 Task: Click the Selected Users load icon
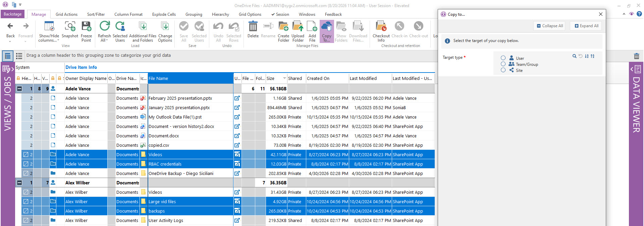coord(120,26)
